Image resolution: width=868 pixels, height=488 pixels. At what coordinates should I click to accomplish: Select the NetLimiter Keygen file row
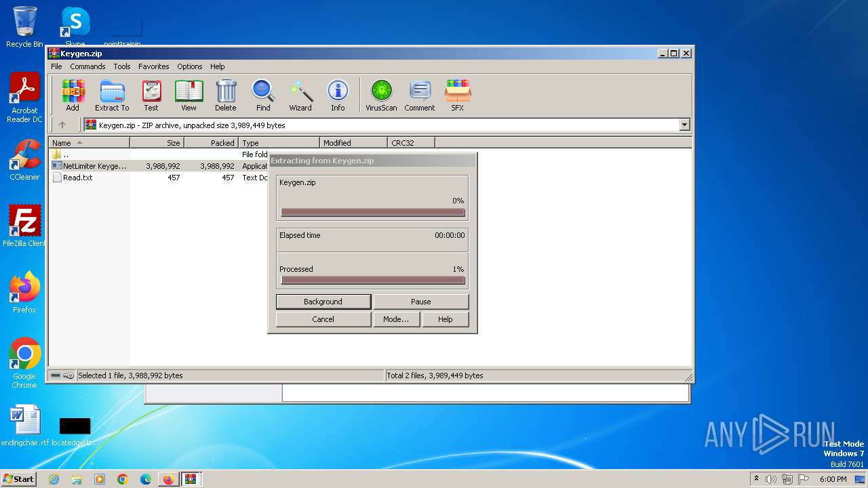(159, 166)
